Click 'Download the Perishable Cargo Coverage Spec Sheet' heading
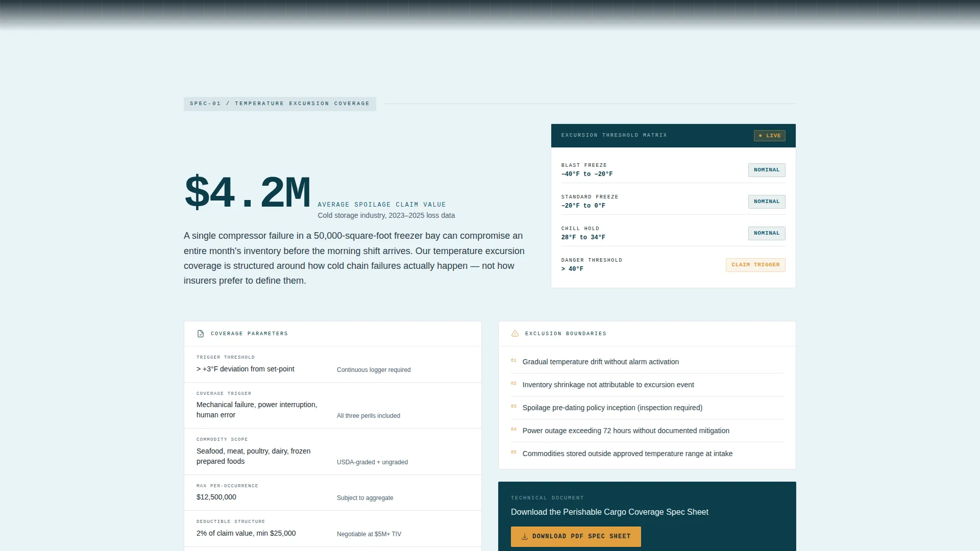Screen dimensions: 980x551 coord(609,512)
